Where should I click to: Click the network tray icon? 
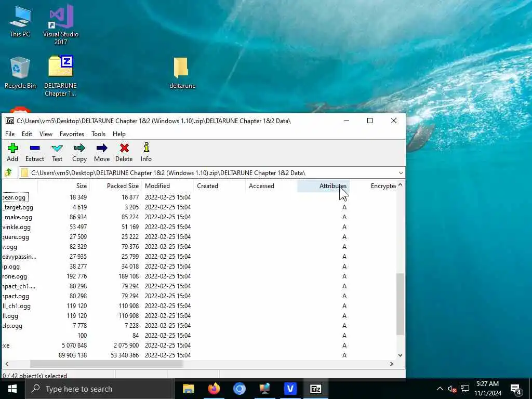click(465, 389)
